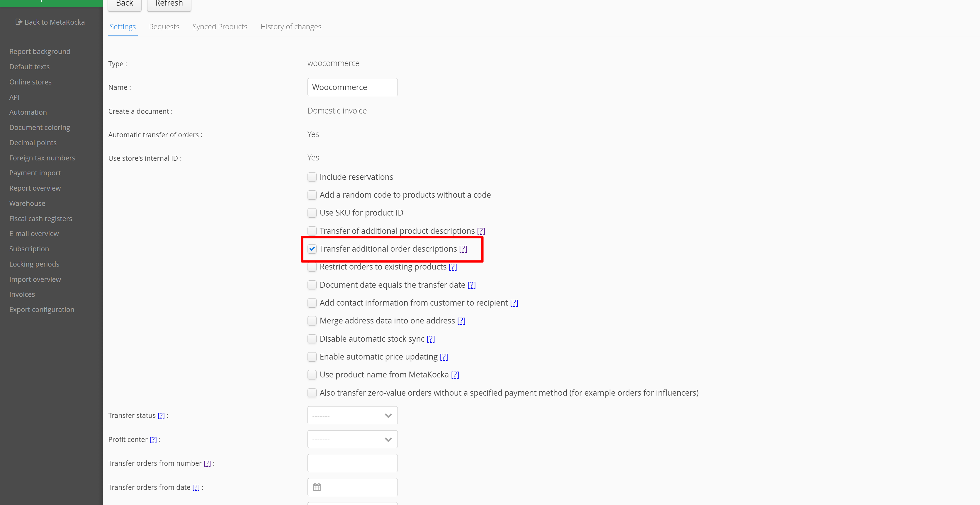Image resolution: width=980 pixels, height=505 pixels.
Task: Open help for Merge address data option
Action: [461, 321]
